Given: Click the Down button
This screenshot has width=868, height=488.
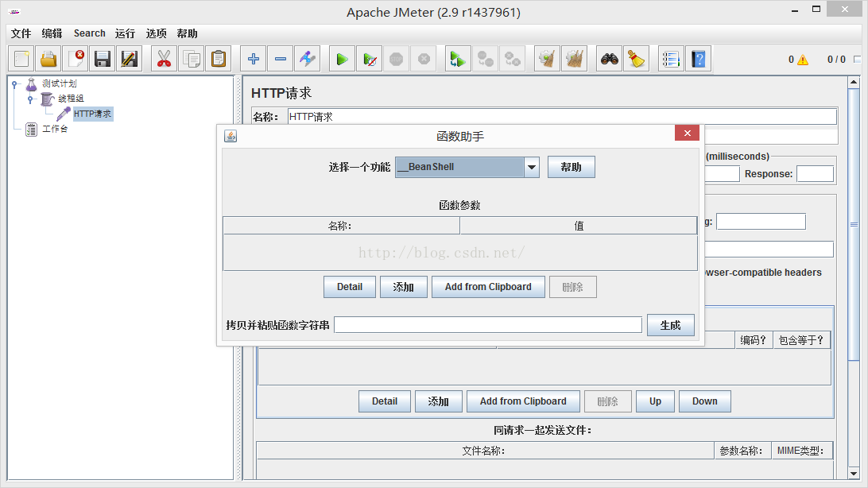Looking at the screenshot, I should pos(705,401).
